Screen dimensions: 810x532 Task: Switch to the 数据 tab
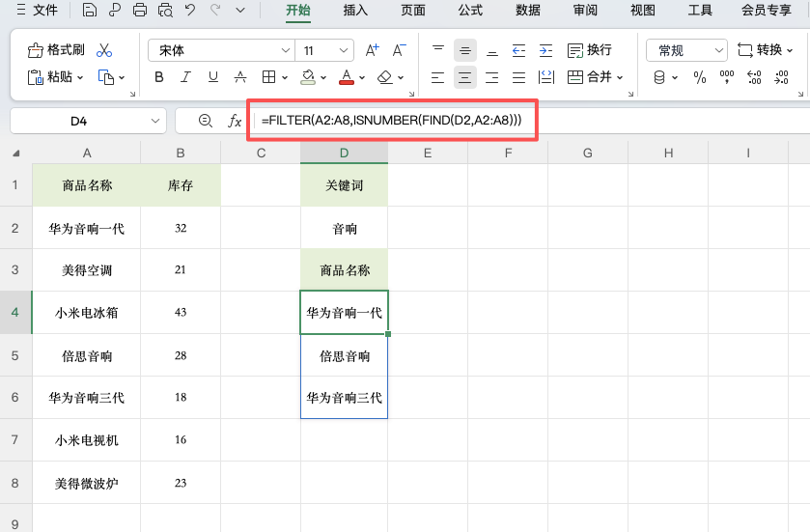[x=528, y=10]
